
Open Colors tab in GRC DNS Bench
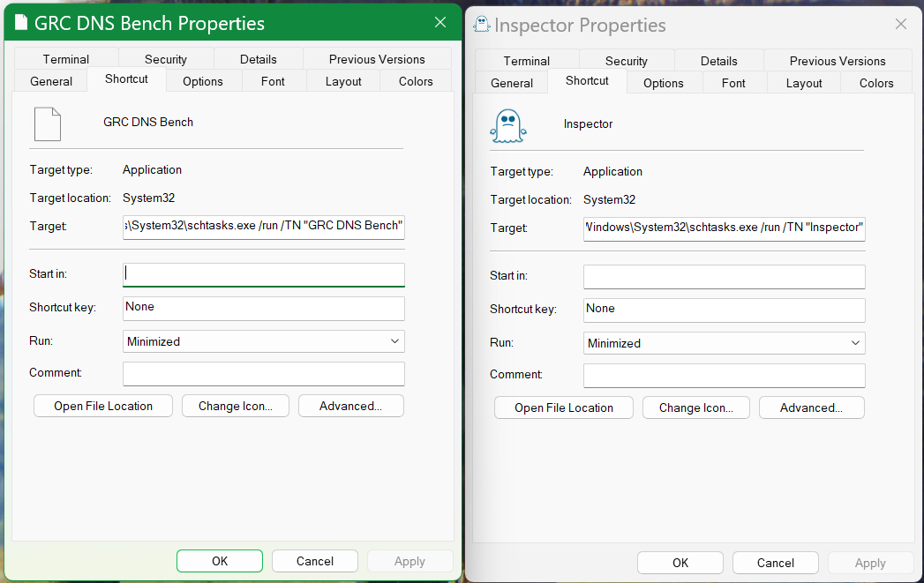point(416,81)
